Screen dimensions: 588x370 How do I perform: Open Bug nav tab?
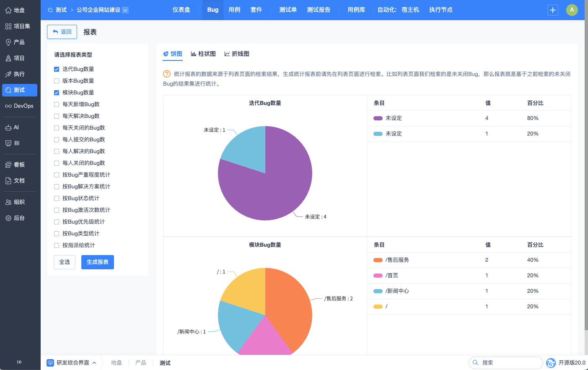[213, 10]
